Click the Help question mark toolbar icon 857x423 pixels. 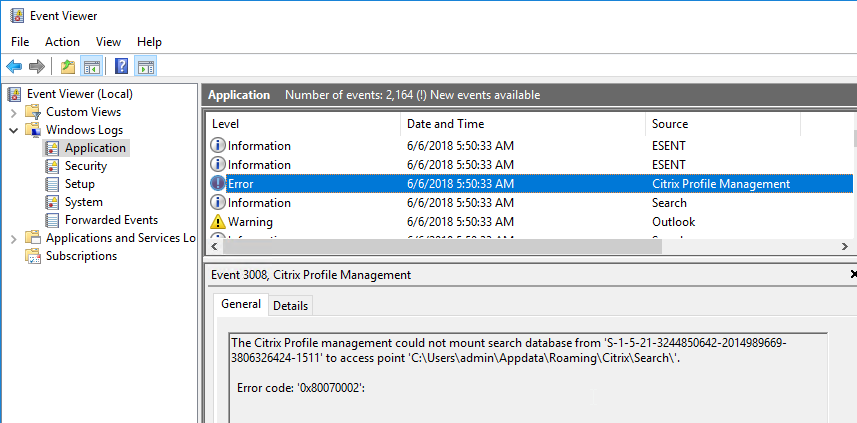point(122,67)
